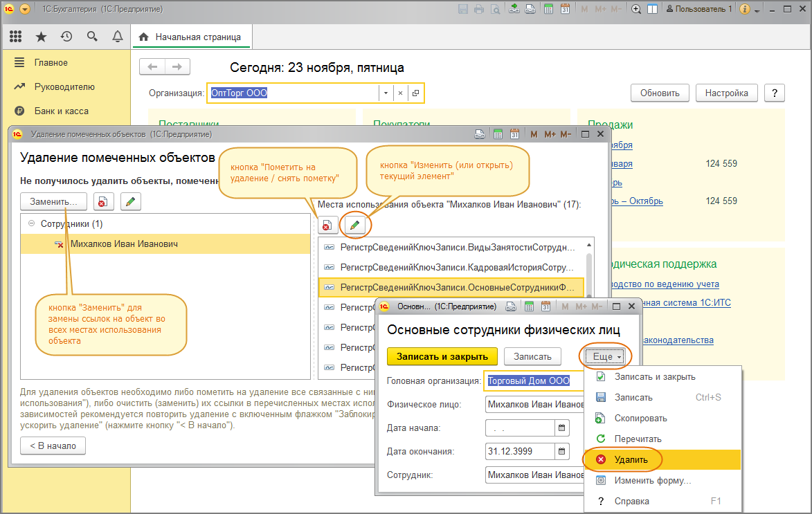The image size is (812, 514).
Task: Open calendar picker for Дата окончания
Action: [562, 451]
